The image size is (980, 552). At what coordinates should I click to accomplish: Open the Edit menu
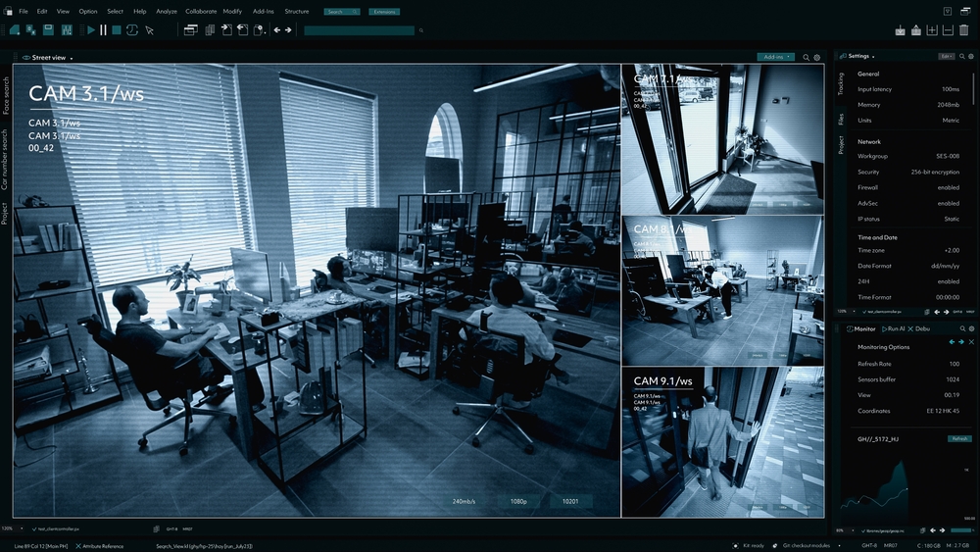pos(42,11)
